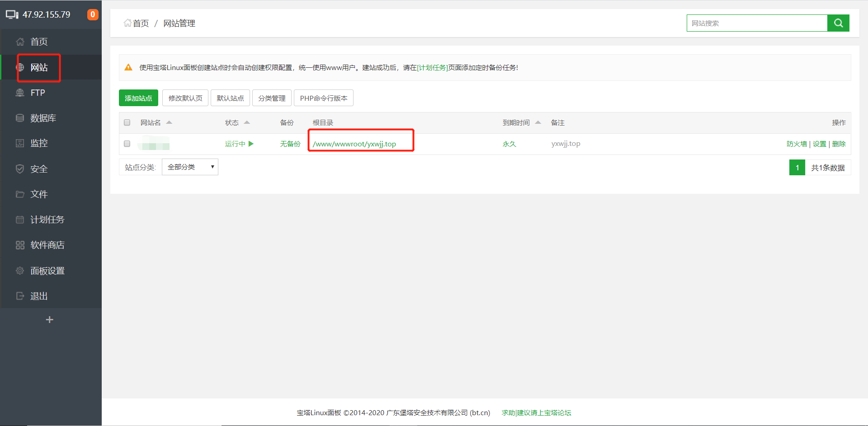The width and height of the screenshot is (868, 426).
Task: Click the 运行中 status link
Action: click(x=235, y=144)
